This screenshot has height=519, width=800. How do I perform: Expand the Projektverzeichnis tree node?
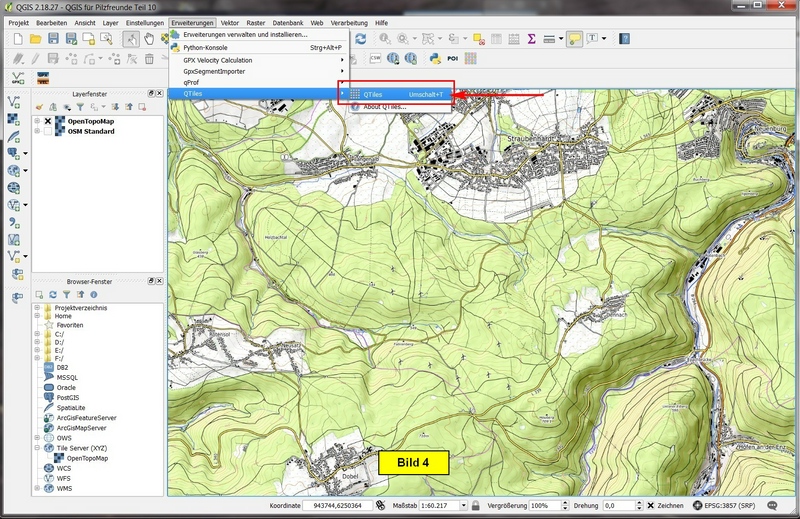pyautogui.click(x=37, y=308)
